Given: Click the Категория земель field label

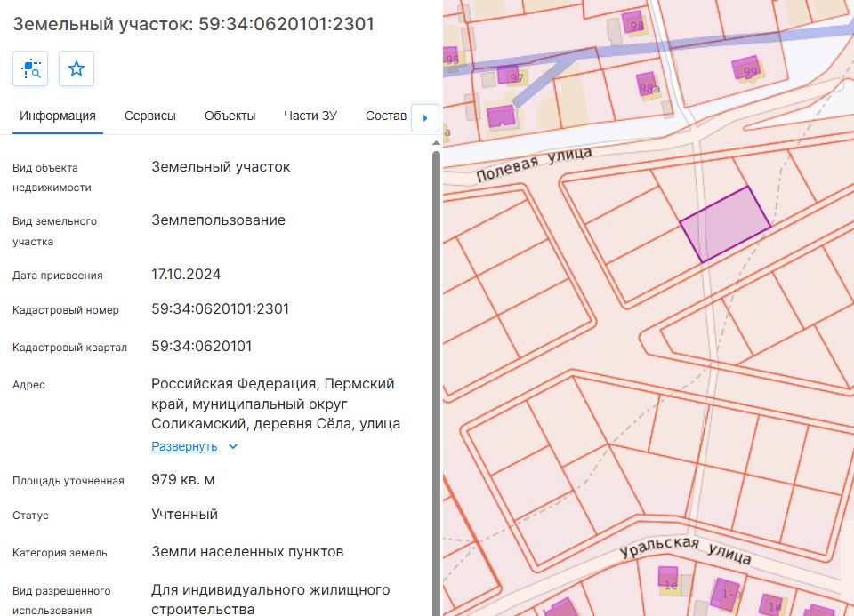Looking at the screenshot, I should point(60,553).
